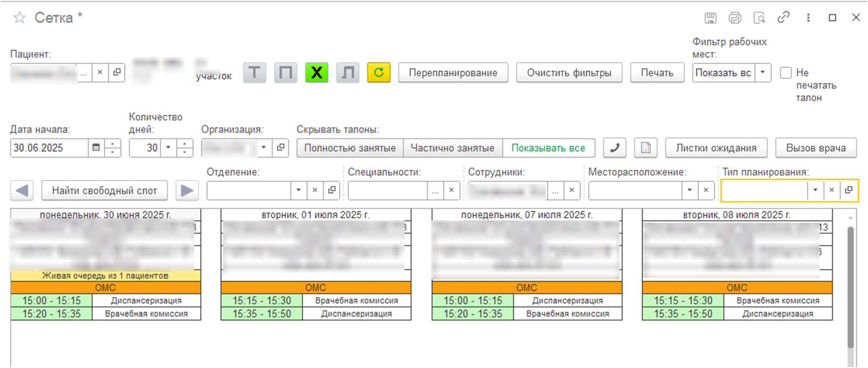868x368 pixels.
Task: Go to previous period with left arrow
Action: pyautogui.click(x=22, y=191)
